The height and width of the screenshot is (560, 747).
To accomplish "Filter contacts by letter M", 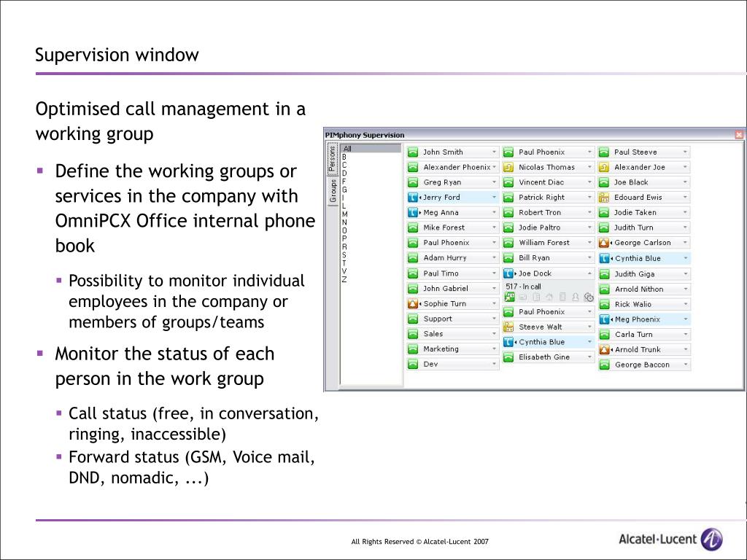I will pyautogui.click(x=344, y=214).
